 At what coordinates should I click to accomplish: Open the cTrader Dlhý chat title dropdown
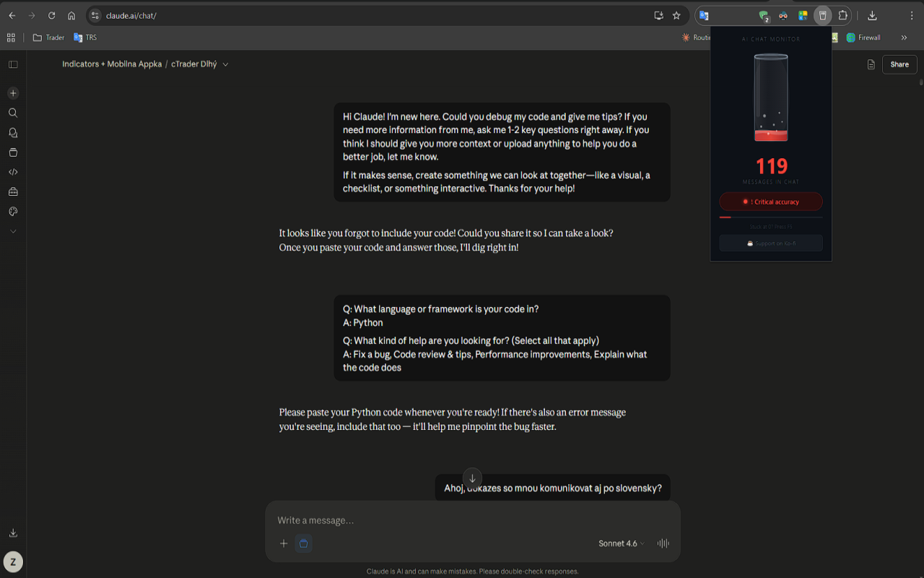pos(199,64)
